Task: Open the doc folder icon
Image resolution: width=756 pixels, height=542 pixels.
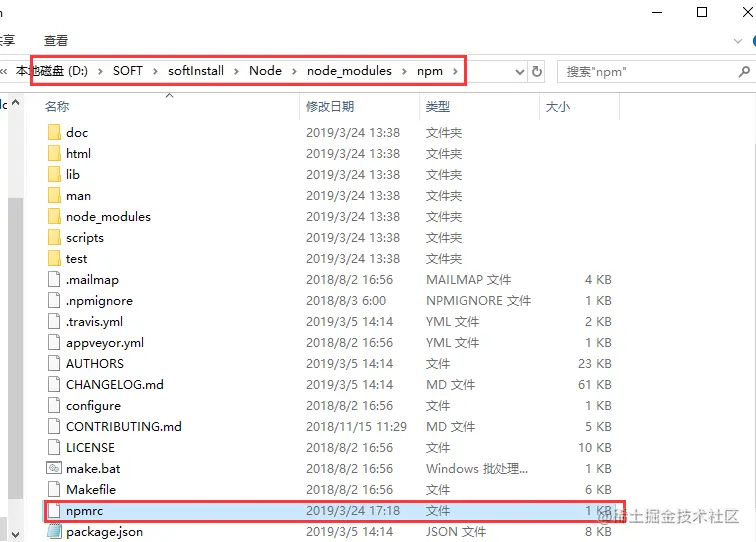Action: coord(54,132)
